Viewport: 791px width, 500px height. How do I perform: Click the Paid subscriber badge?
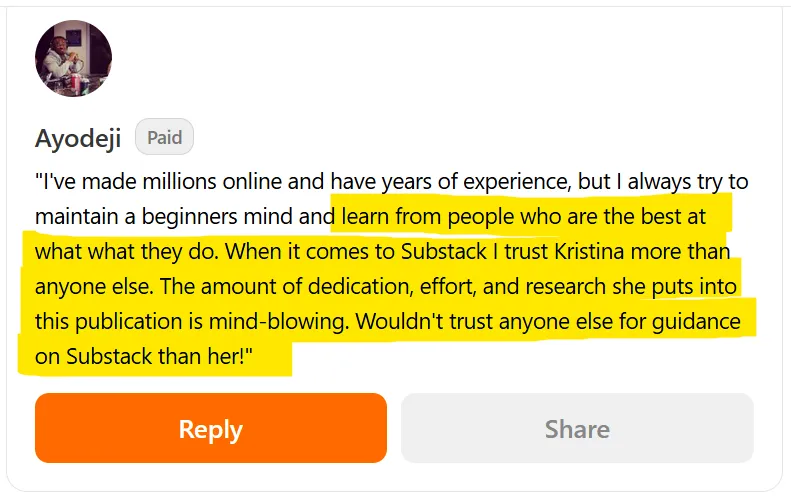point(164,137)
